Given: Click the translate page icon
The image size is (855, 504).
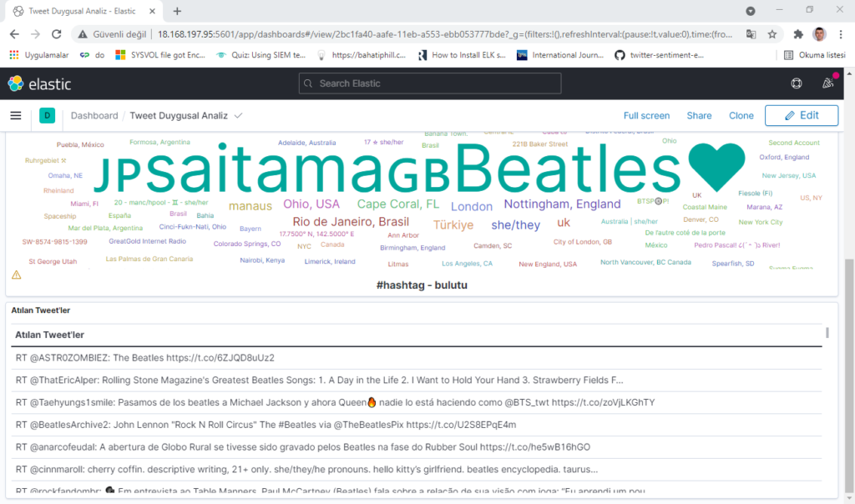Looking at the screenshot, I should 751,34.
